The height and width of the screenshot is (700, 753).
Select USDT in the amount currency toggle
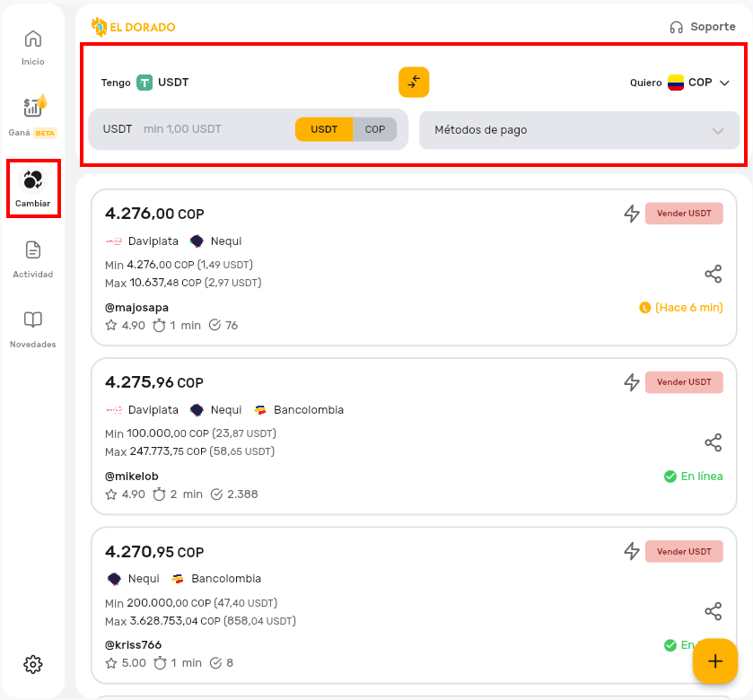point(324,129)
